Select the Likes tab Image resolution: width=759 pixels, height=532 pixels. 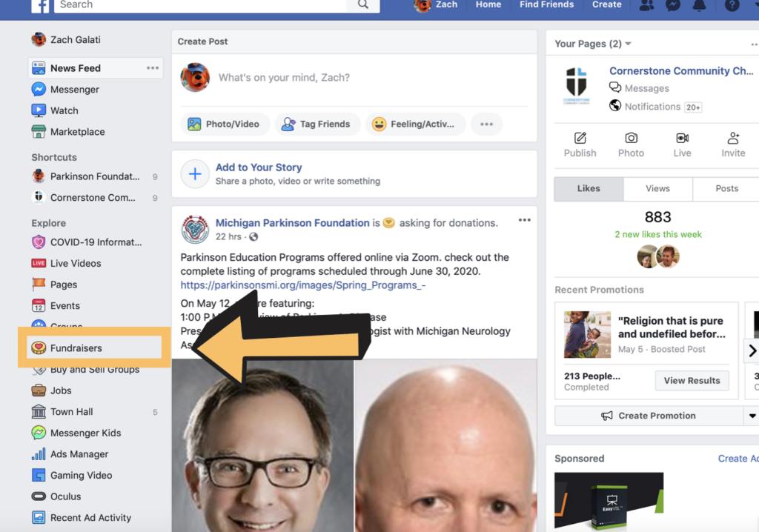click(x=589, y=189)
